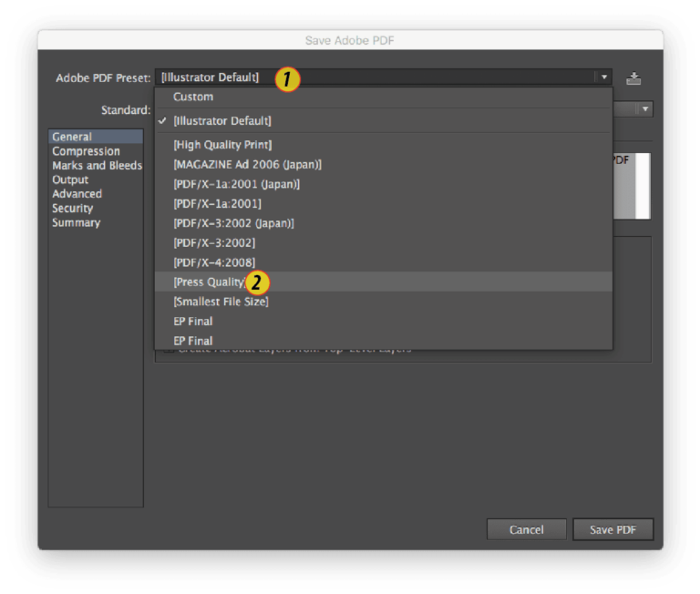Pick the [Smallest File Size] preset
Viewport: 700px width, 594px height.
[x=221, y=302]
